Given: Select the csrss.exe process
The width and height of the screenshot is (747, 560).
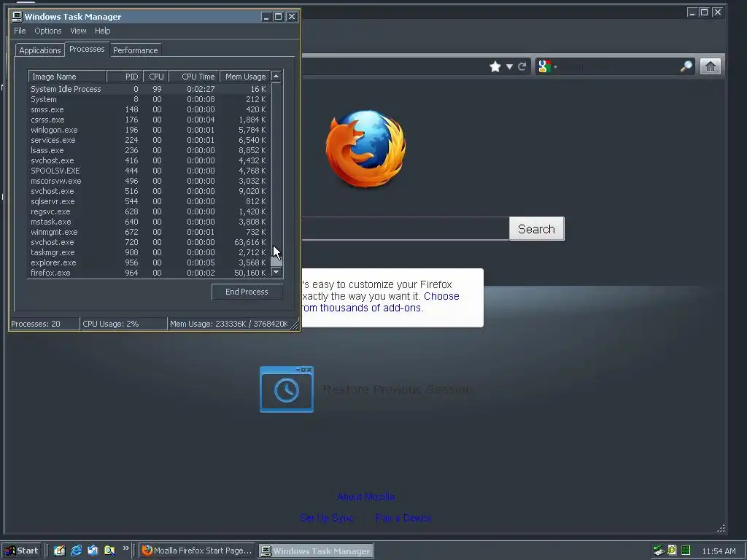Looking at the screenshot, I should [x=149, y=120].
